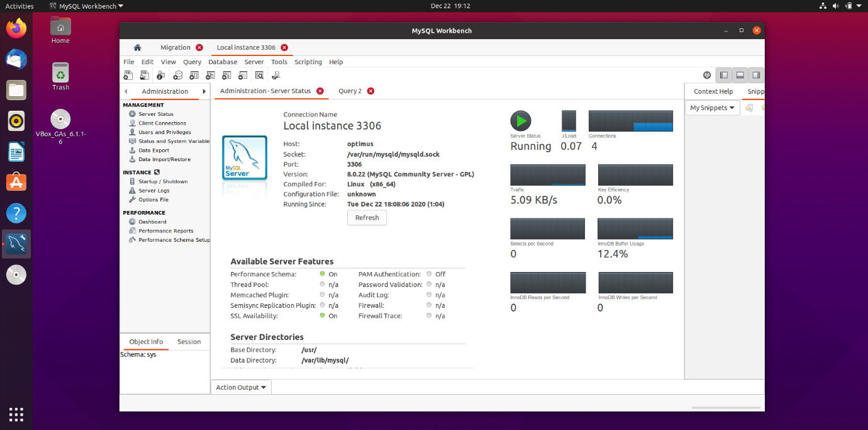Click the clock showing Dec 22 19:12
Image resolution: width=868 pixels, height=430 pixels.
[x=450, y=6]
